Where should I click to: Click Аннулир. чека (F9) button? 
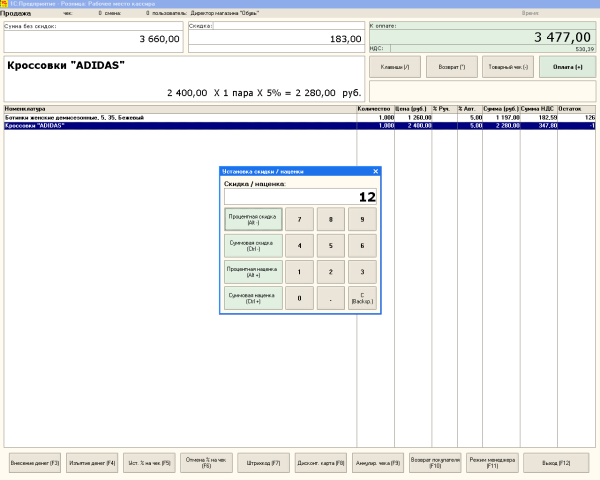(x=378, y=463)
